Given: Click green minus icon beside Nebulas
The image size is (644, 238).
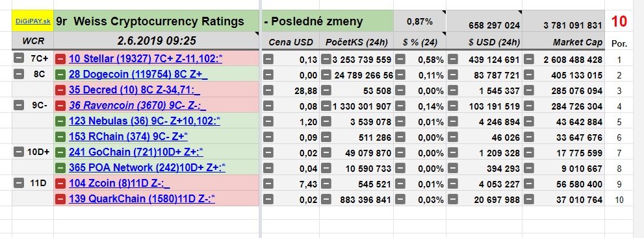Looking at the screenshot, I should point(60,121).
